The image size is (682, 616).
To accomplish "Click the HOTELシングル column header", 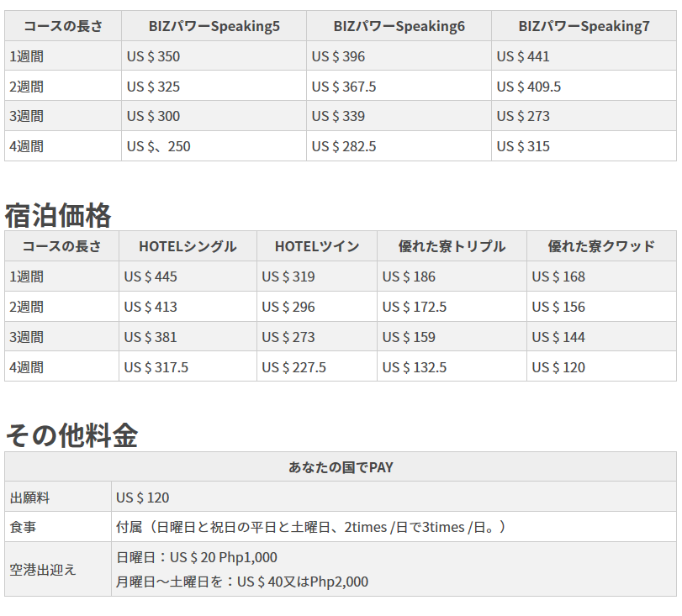I will pyautogui.click(x=188, y=246).
